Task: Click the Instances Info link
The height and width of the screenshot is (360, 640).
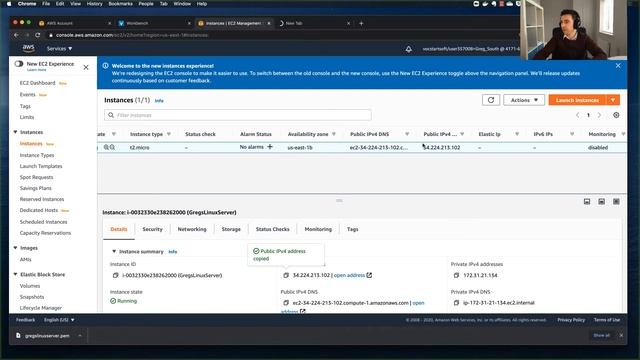Action: click(x=159, y=101)
